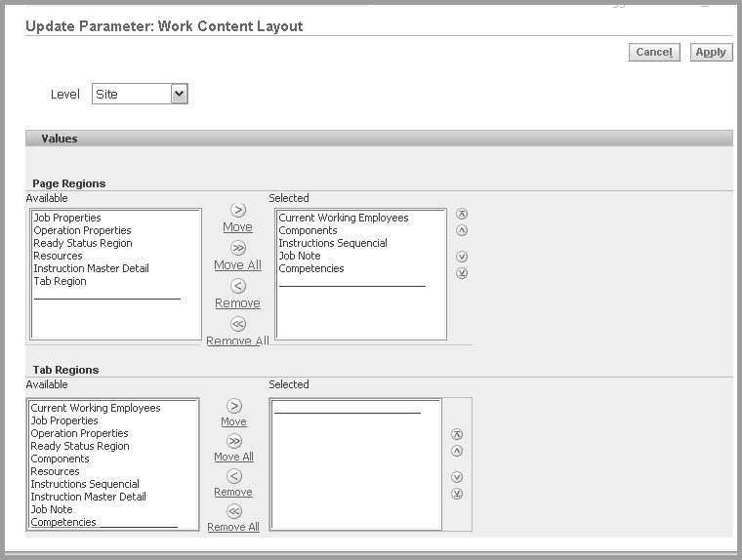Select Ready Status Region in Tab Regions Available
Screen dimensions: 742x560
pos(80,446)
